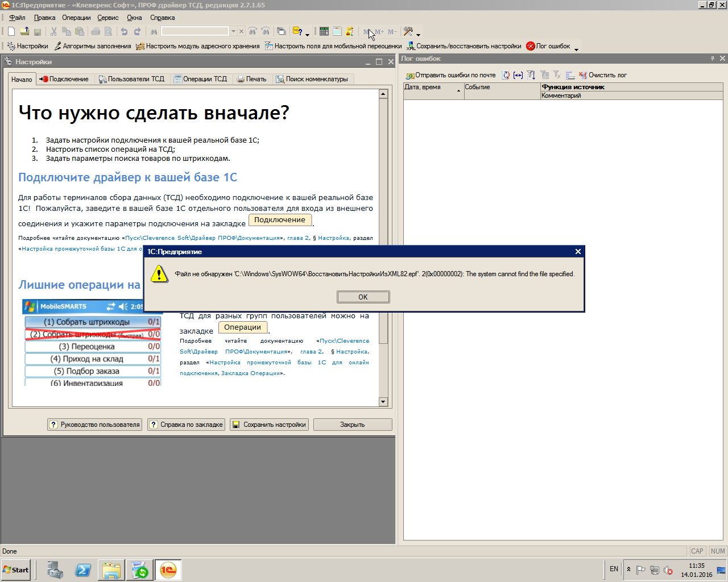This screenshot has width=728, height=582.
Task: Click the M+ memory add icon
Action: tap(379, 31)
